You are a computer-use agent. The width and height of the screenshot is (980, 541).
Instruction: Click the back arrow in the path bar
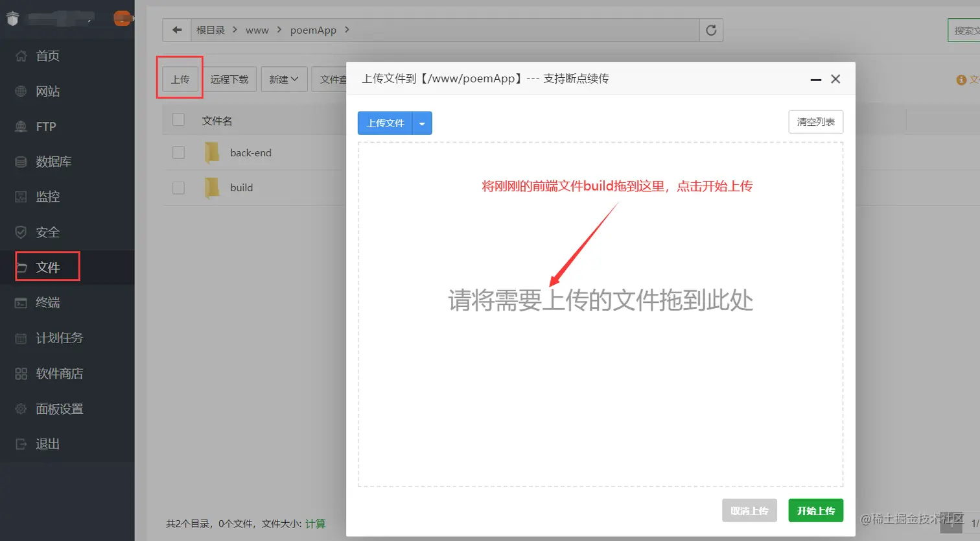point(176,30)
